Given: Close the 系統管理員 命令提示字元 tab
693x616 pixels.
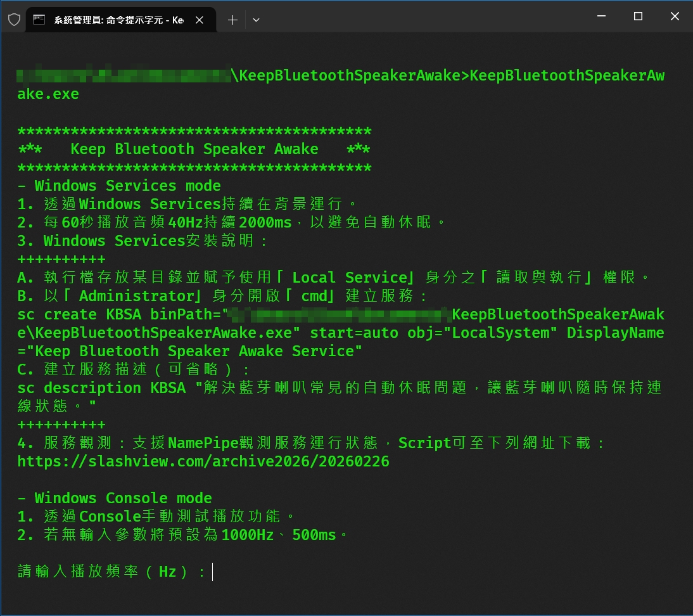Looking at the screenshot, I should coord(199,20).
